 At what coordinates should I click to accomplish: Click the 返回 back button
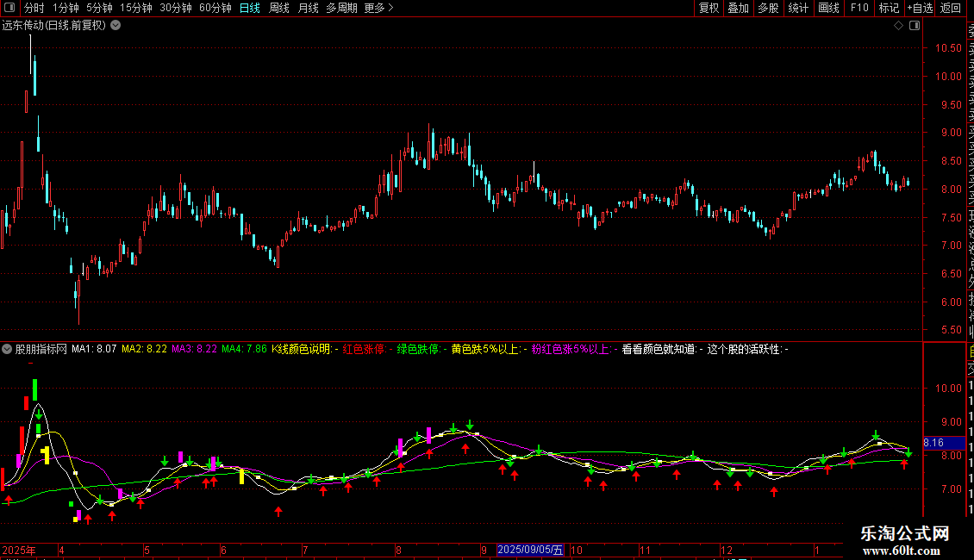tap(951, 8)
